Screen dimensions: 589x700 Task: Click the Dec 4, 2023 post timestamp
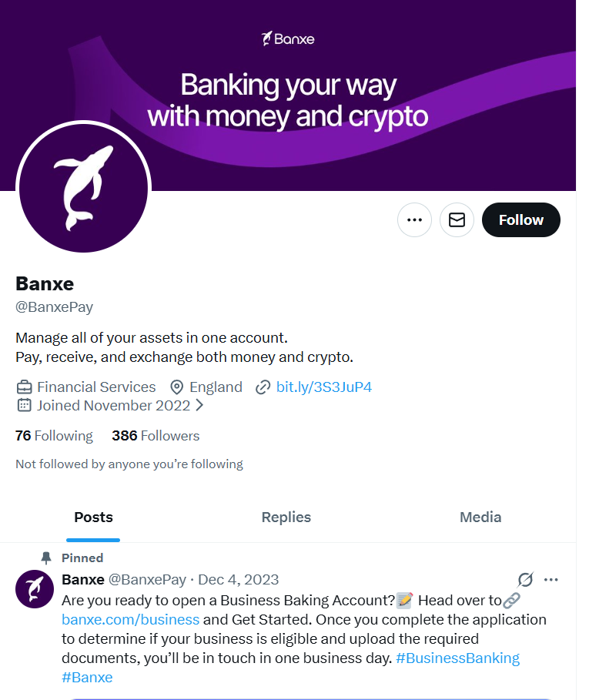(238, 579)
